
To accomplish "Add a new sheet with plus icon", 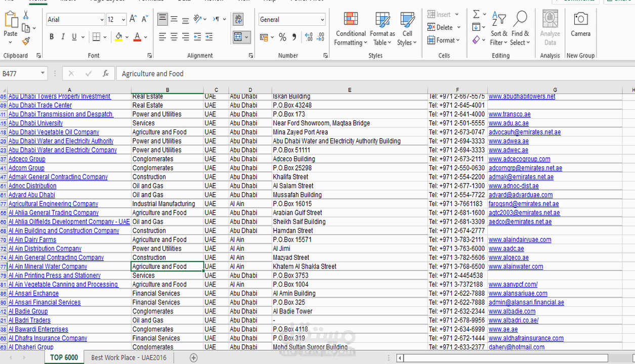I will [x=193, y=357].
